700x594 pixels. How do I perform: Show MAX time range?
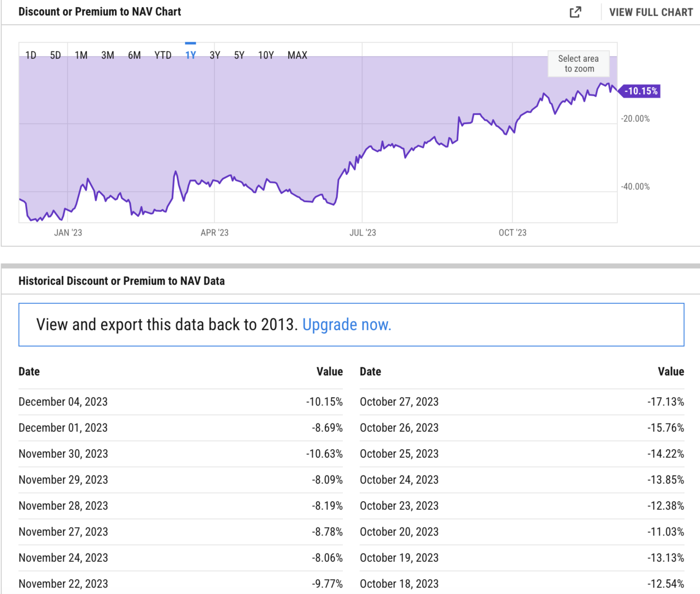297,55
